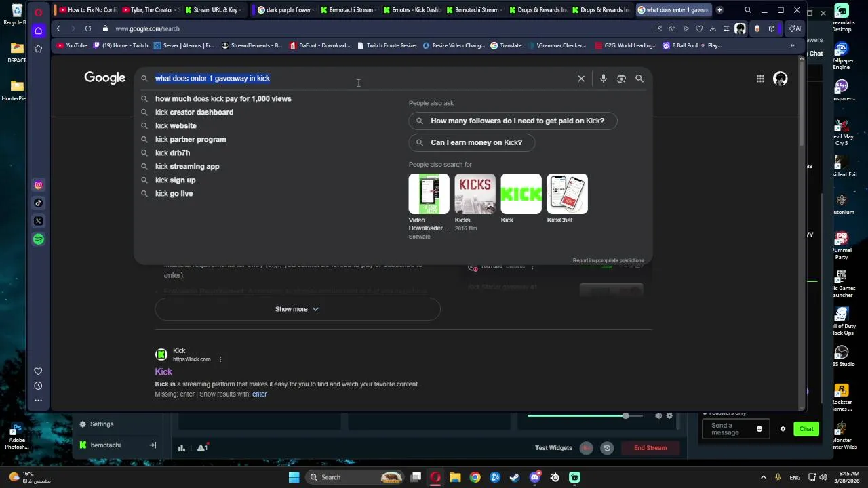Search browser tabs with magnifier icon

coord(748,10)
